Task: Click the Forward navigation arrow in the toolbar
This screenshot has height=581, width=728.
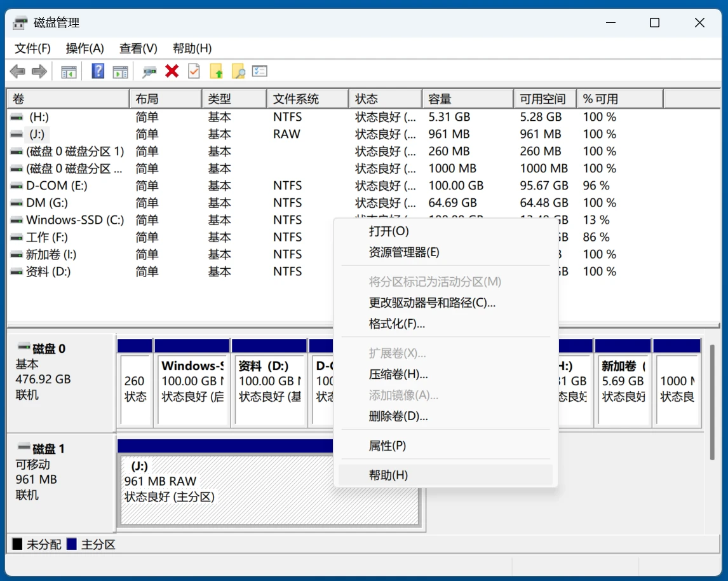Action: 38,71
